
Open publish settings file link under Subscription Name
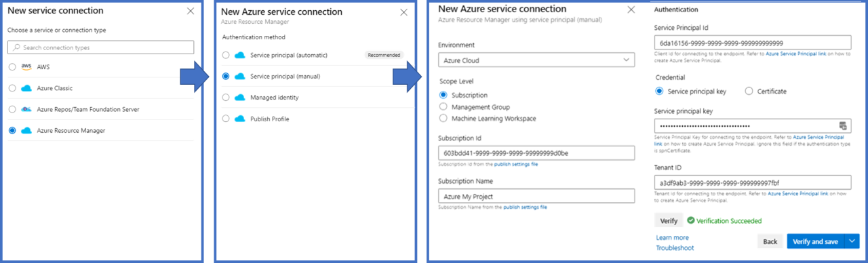(x=525, y=207)
